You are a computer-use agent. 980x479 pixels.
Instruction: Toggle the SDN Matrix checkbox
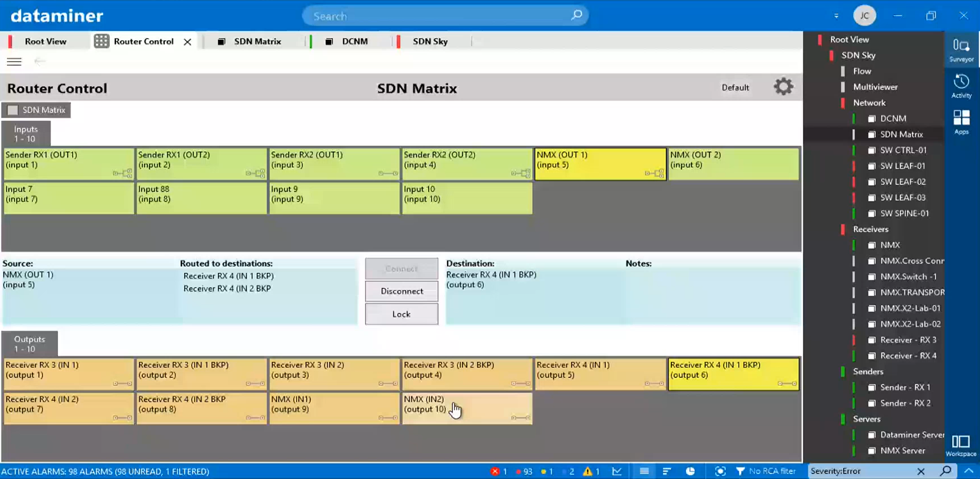coord(13,110)
